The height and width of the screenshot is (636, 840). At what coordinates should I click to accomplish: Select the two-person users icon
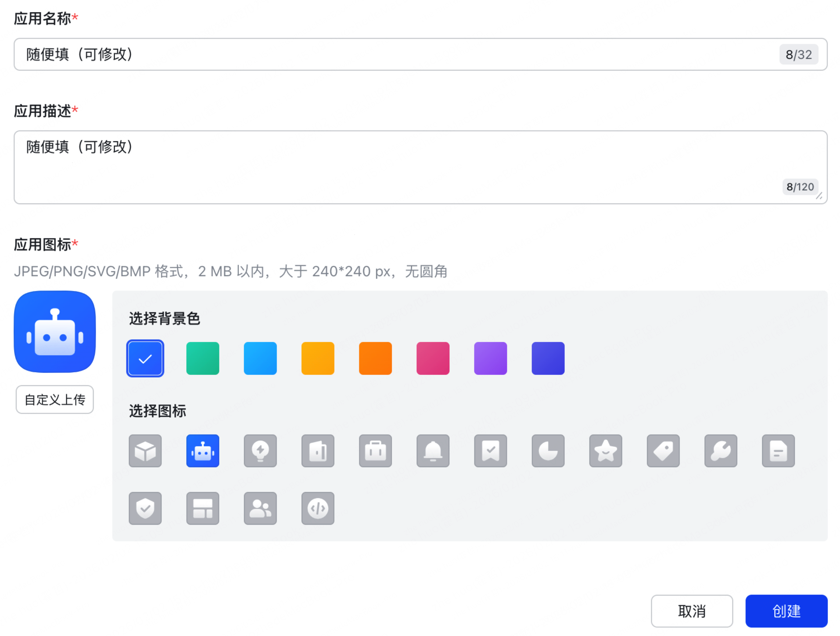[x=260, y=508]
